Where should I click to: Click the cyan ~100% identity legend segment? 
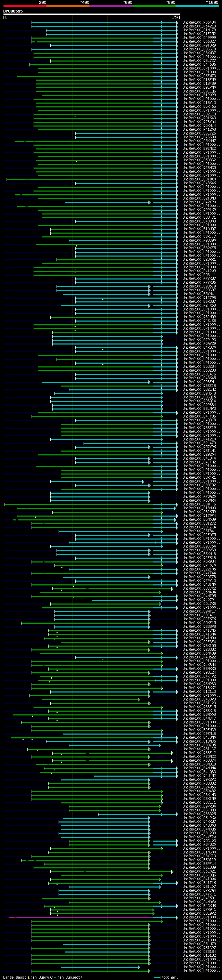(197, 6)
